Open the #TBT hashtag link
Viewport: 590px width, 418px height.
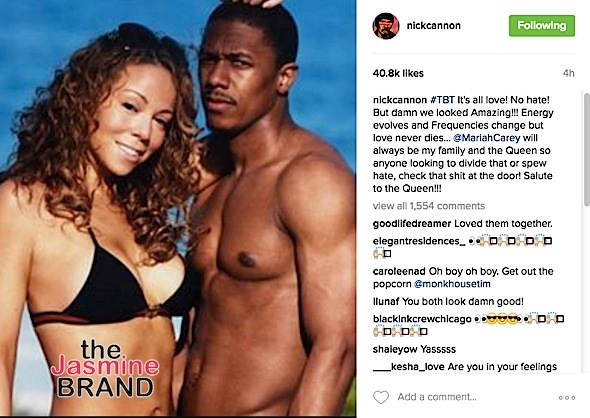pyautogui.click(x=442, y=100)
